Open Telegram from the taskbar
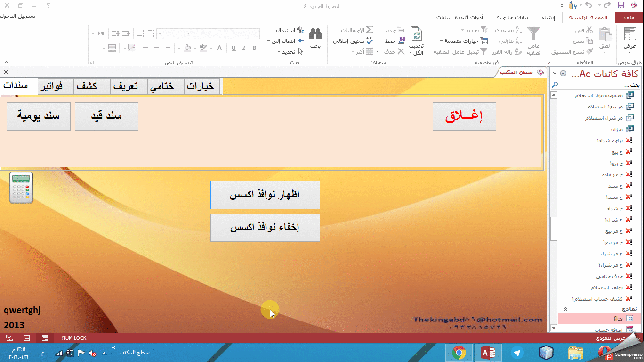The image size is (644, 362). pyautogui.click(x=517, y=353)
